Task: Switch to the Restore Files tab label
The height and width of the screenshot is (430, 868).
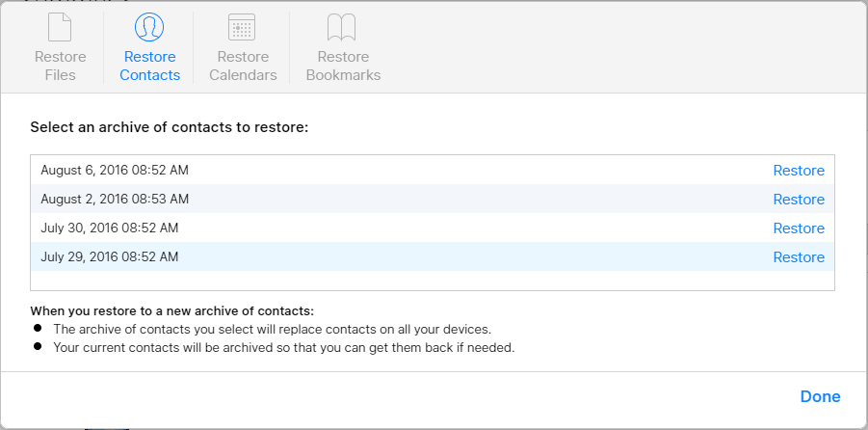Action: click(x=60, y=66)
